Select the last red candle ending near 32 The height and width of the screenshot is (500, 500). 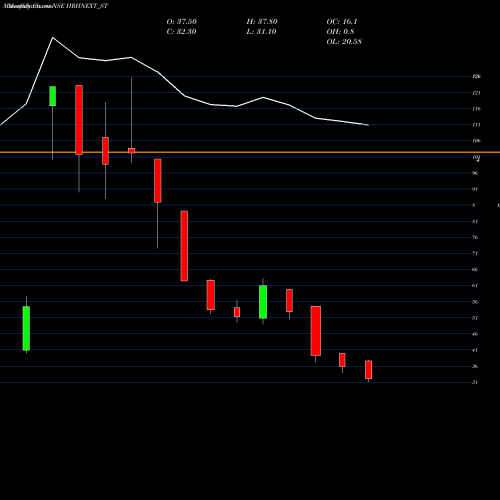[x=368, y=370]
